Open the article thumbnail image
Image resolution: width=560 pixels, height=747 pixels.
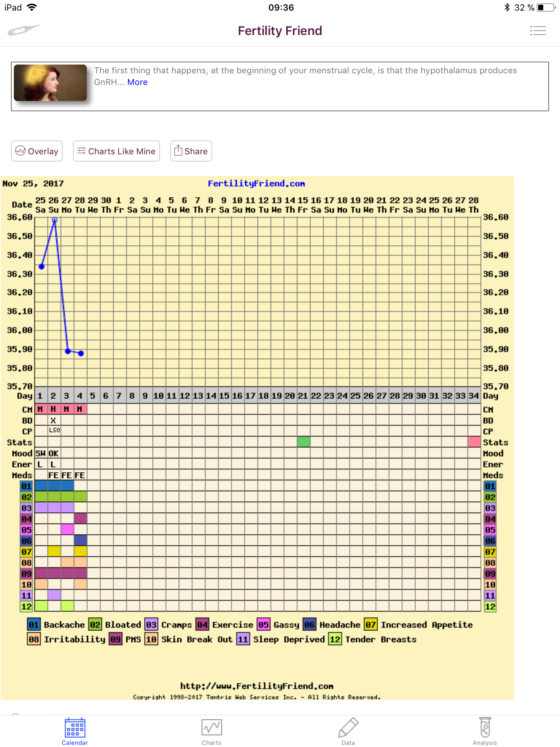50,83
